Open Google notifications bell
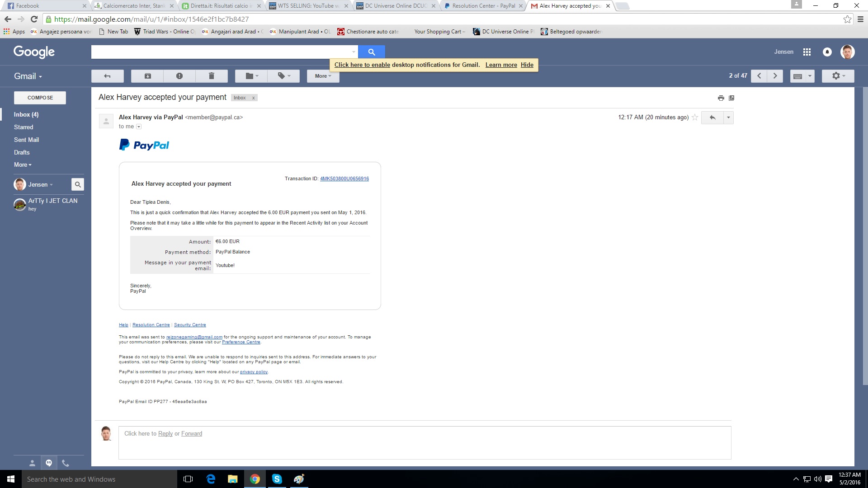Screen dimensions: 868x488 (x=827, y=52)
